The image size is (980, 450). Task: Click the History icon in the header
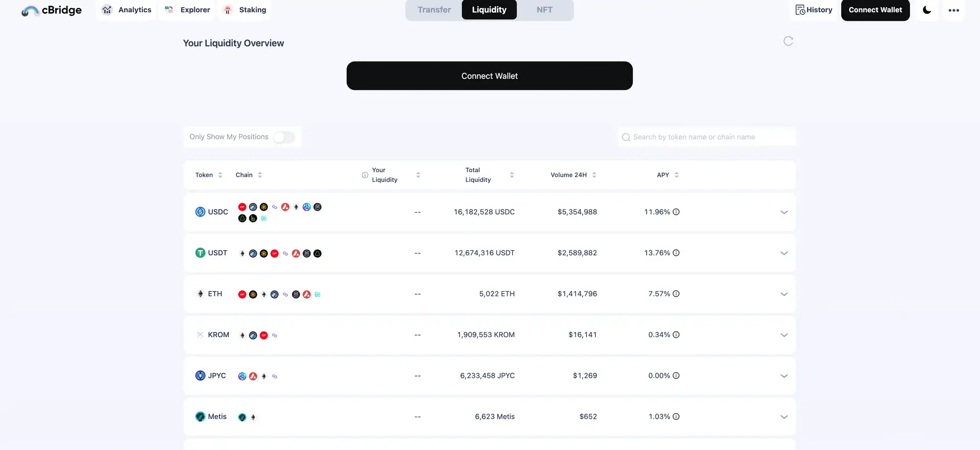800,10
